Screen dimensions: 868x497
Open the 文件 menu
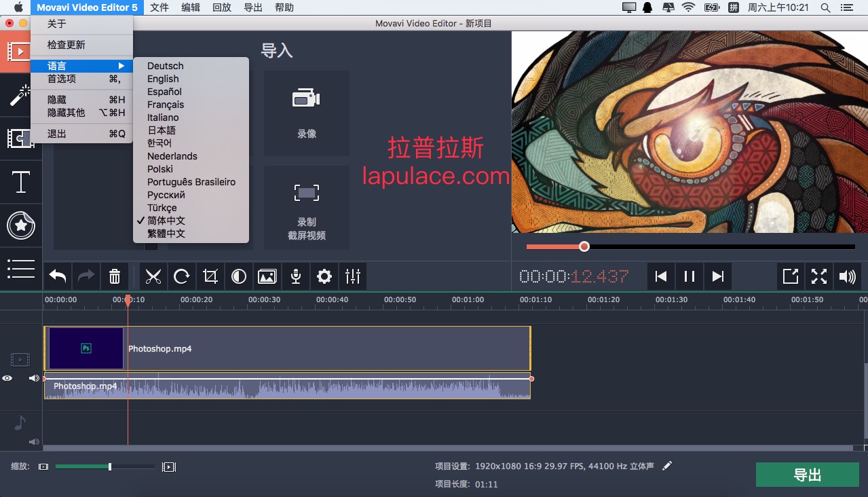(x=159, y=7)
